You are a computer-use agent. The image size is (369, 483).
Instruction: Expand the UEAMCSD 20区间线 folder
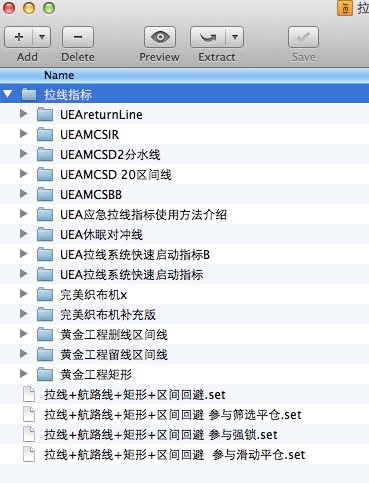23,174
